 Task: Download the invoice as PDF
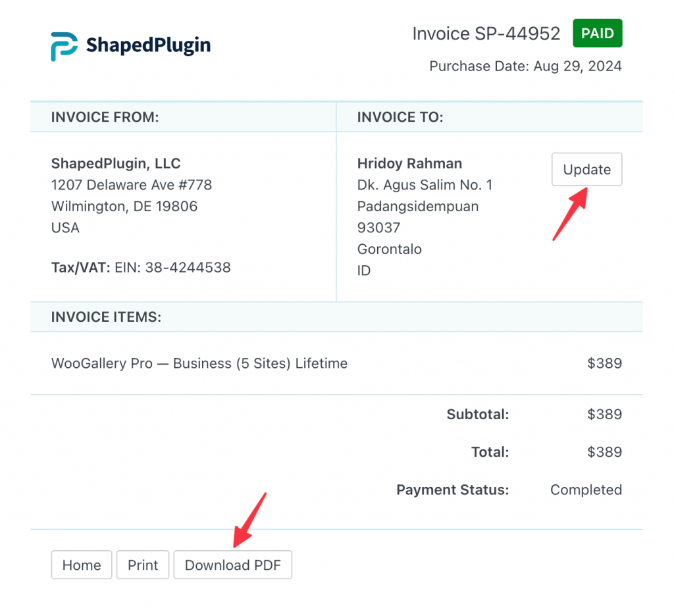click(232, 565)
